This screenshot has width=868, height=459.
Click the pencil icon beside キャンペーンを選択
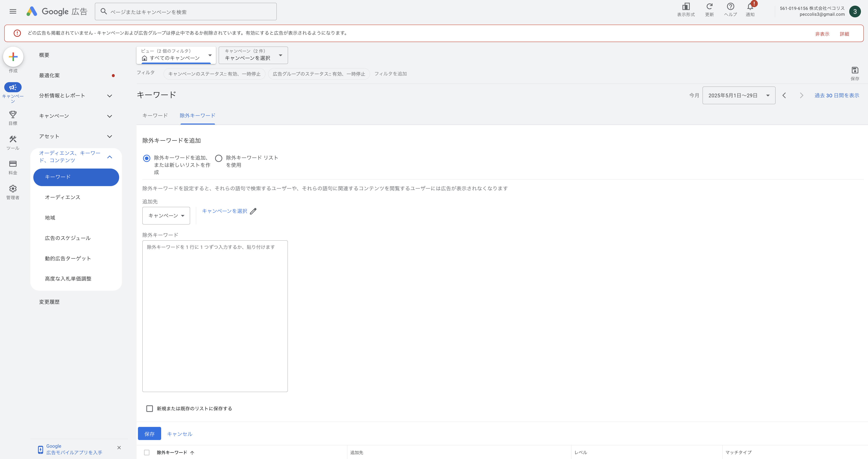[253, 211]
